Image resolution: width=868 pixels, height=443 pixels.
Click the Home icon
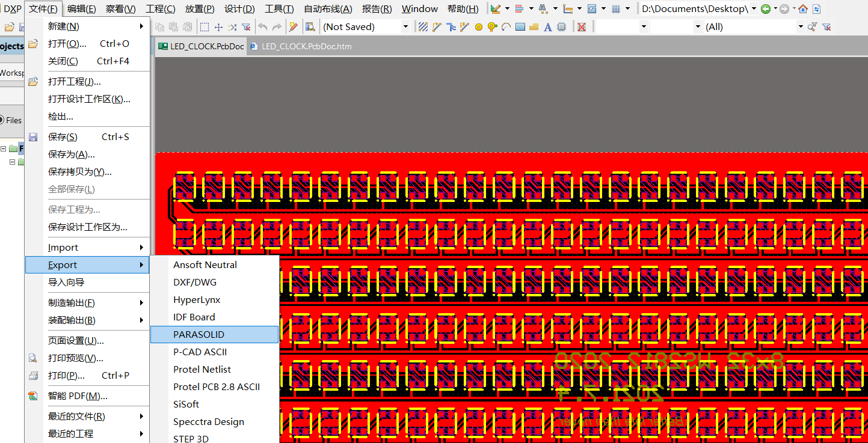point(803,9)
